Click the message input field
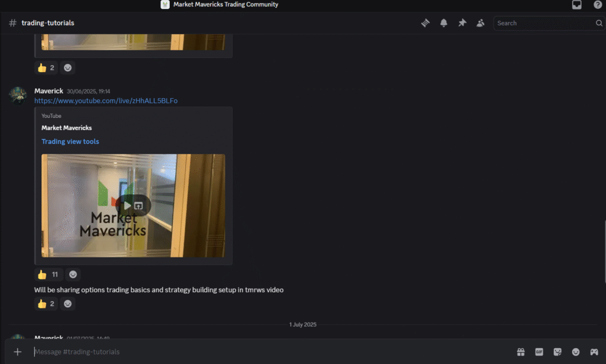The width and height of the screenshot is (606, 364). click(237, 352)
